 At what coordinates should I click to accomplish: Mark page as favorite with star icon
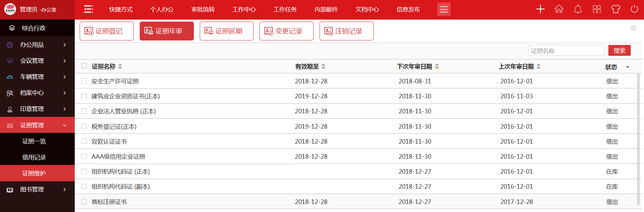pos(633,28)
